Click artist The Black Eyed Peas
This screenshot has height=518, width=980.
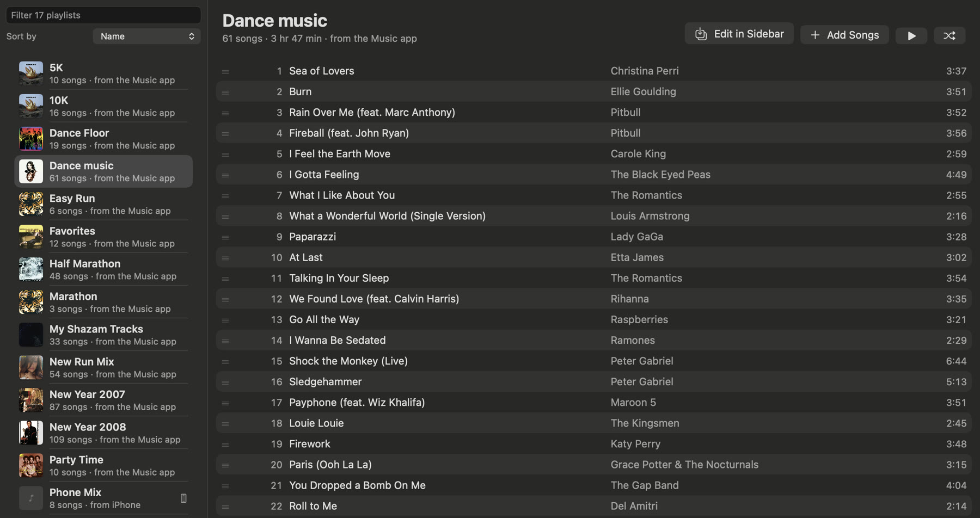pos(660,175)
